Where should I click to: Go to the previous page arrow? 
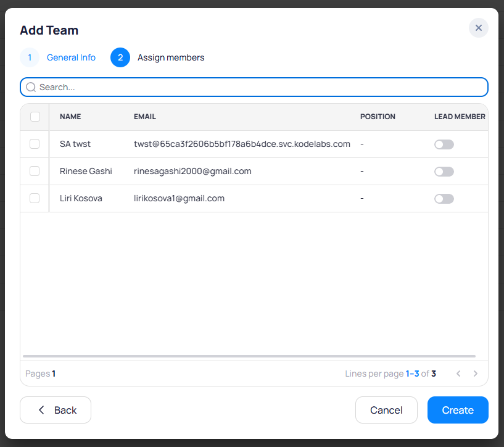tap(458, 374)
